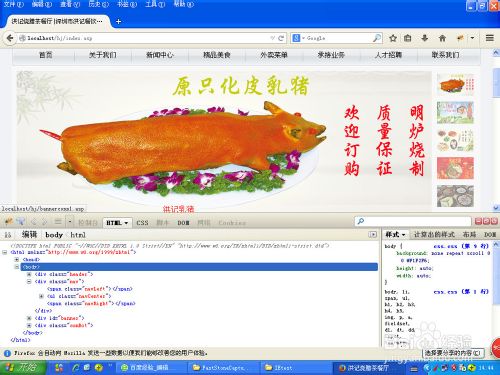Click the Firefox info notification icon
The width and height of the screenshot is (500, 375).
pos(7,353)
